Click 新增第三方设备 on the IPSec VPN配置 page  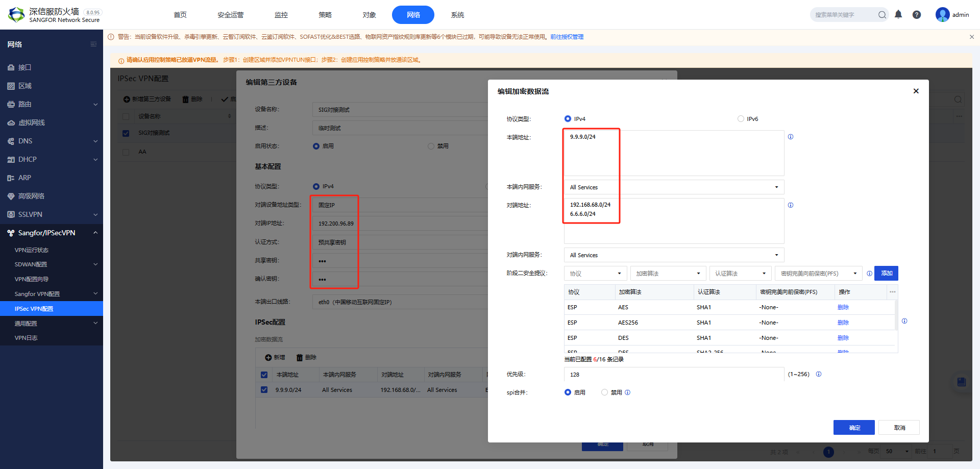point(147,99)
